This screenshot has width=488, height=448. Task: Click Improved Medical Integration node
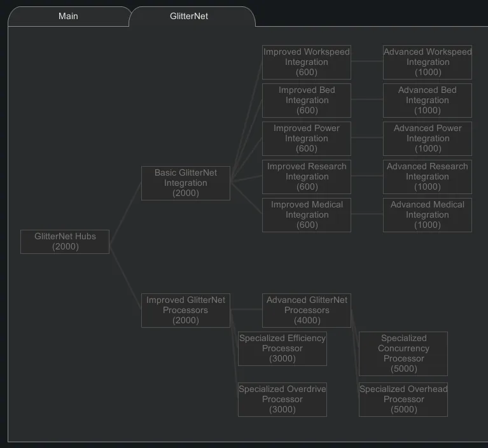click(306, 215)
